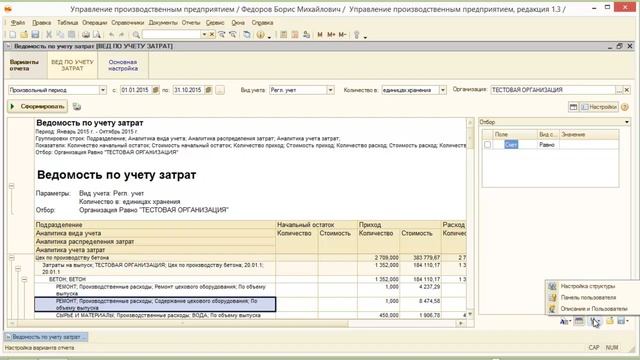Open calendar picker for start date 01.01.2015
The width and height of the screenshot is (640, 360).
pos(156,90)
